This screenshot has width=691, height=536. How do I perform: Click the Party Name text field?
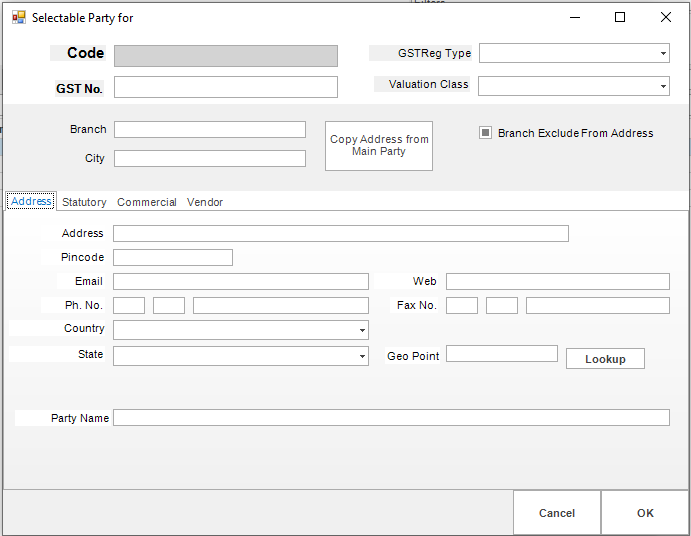click(x=390, y=418)
